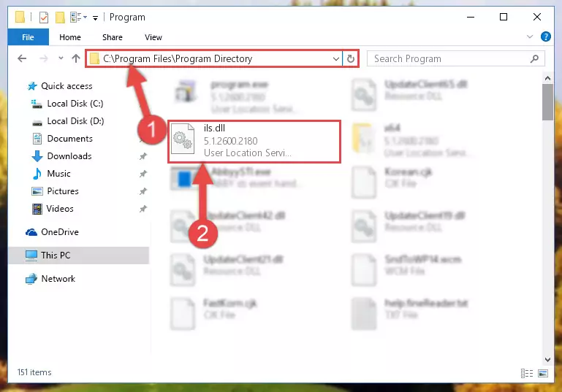Open OneDrive in navigation pane
The height and width of the screenshot is (392, 562).
pos(52,232)
